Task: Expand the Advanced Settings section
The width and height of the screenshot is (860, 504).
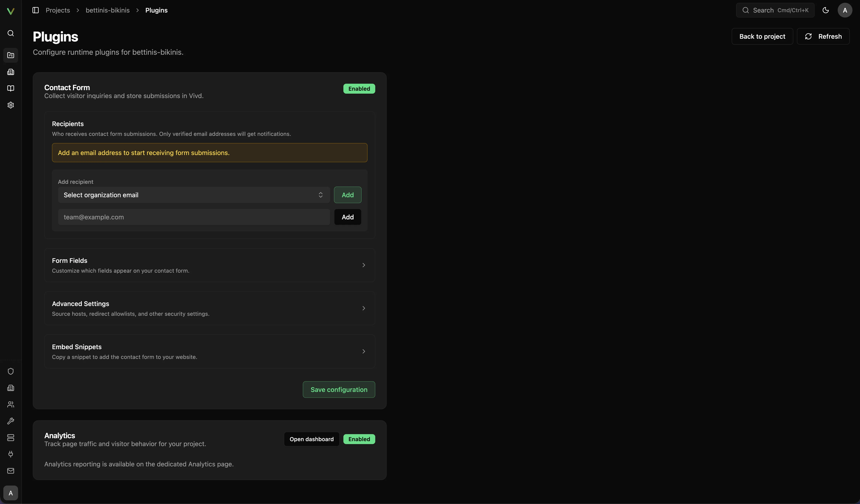Action: 210,308
